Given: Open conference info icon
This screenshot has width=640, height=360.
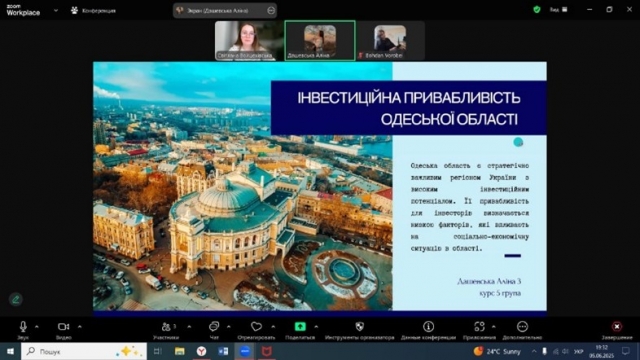Looking at the screenshot, I should (x=428, y=327).
